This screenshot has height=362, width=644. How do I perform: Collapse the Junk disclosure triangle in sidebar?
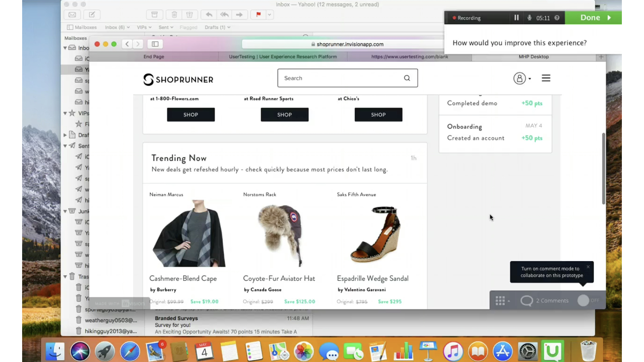pyautogui.click(x=65, y=211)
